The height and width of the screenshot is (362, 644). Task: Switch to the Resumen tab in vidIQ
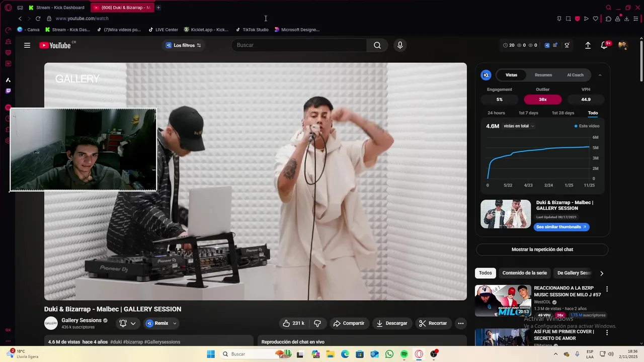click(x=543, y=75)
